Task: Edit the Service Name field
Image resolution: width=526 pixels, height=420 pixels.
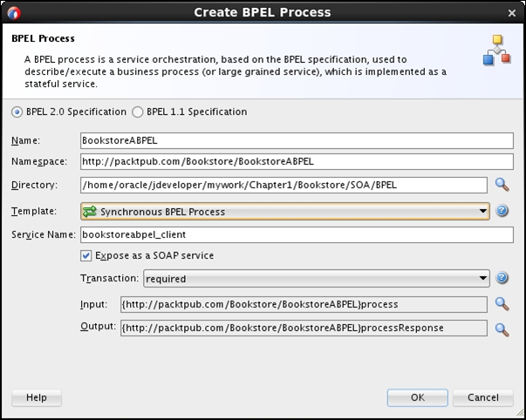Action: point(297,234)
